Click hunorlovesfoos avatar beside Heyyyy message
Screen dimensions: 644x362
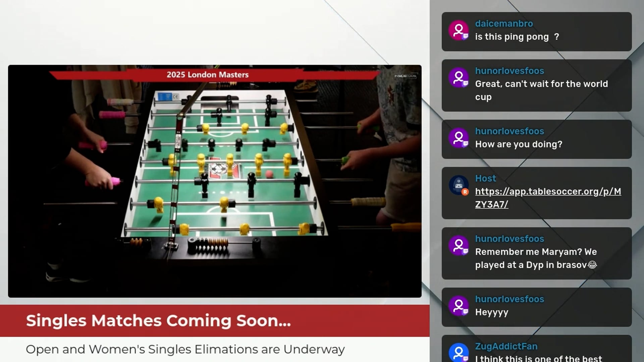tap(459, 306)
